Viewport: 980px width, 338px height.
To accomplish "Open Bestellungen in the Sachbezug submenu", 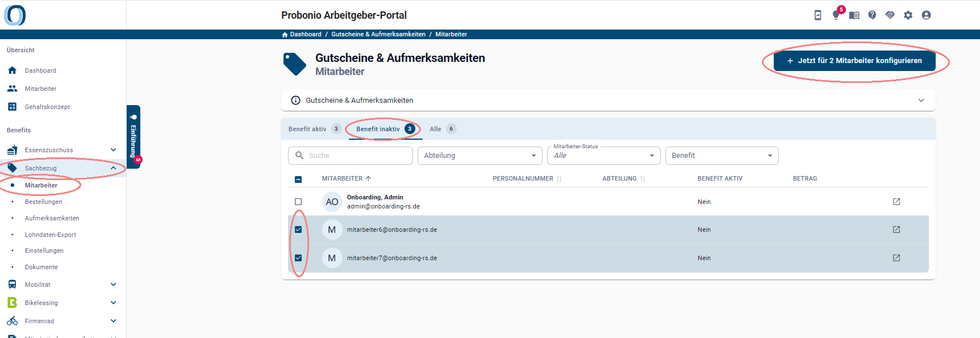I will [44, 202].
